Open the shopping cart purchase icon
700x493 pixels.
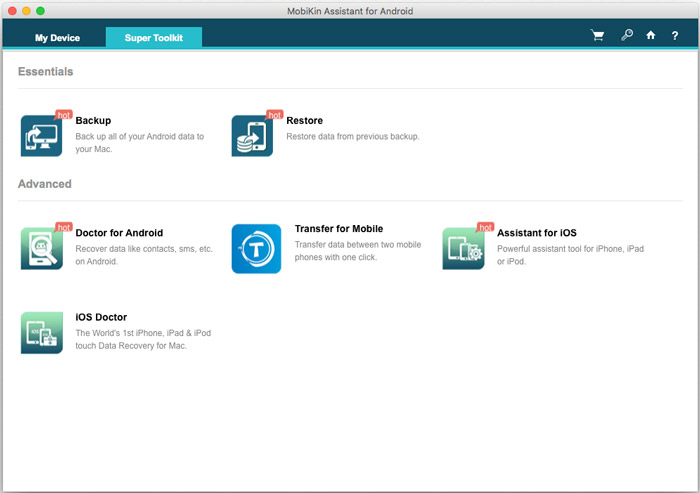coord(598,36)
